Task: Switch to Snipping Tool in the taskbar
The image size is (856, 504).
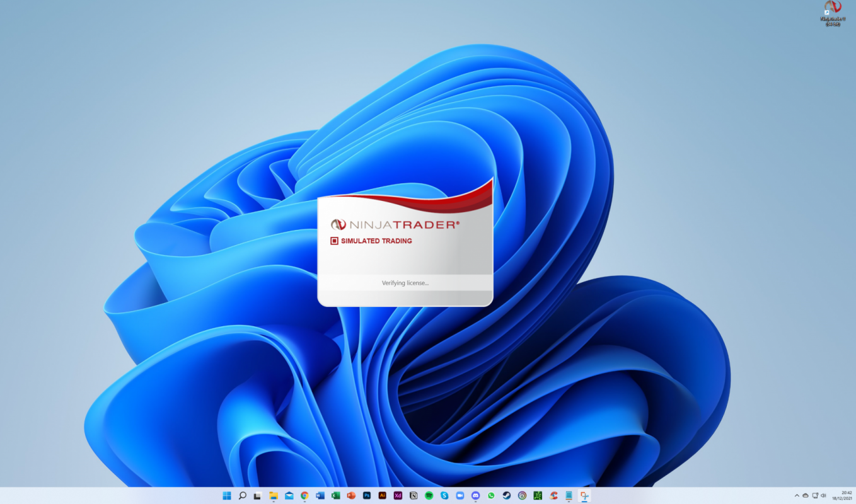Action: 584,496
